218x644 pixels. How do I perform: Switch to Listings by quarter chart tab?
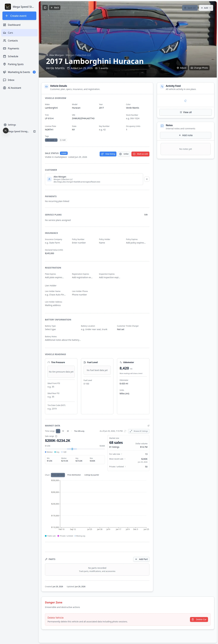[x=91, y=475]
